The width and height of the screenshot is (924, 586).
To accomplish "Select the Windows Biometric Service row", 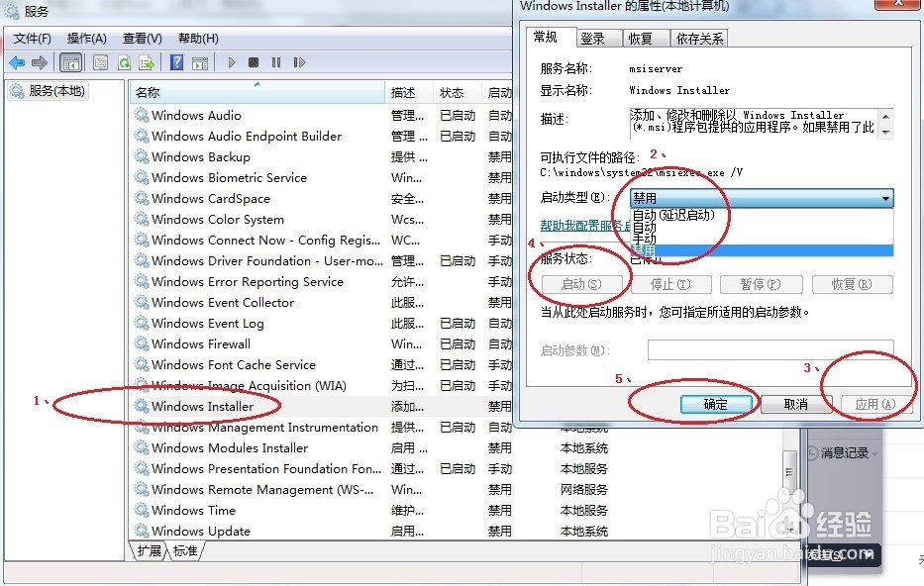I will (323, 177).
